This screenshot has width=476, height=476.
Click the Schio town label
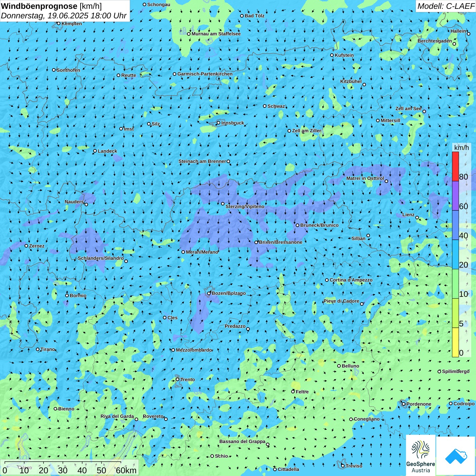221,456
